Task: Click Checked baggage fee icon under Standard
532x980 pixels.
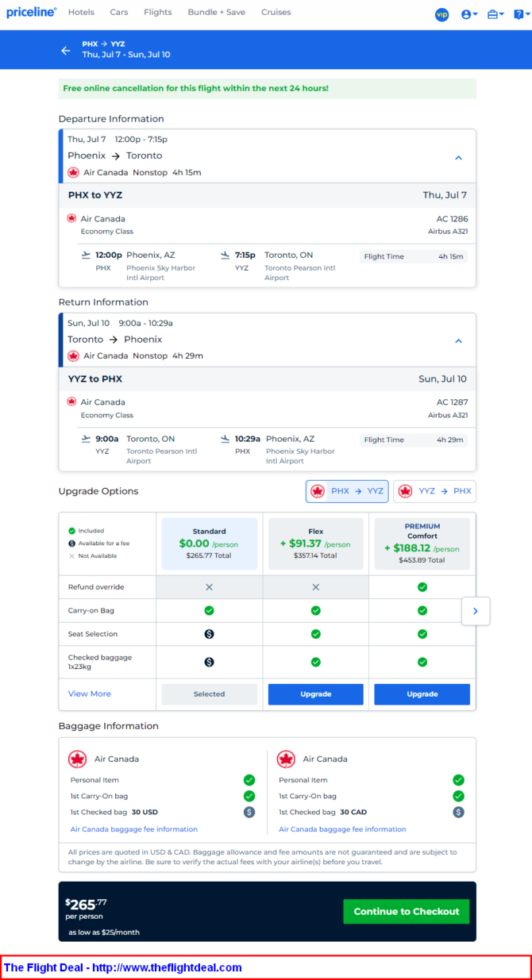Action: (210, 662)
